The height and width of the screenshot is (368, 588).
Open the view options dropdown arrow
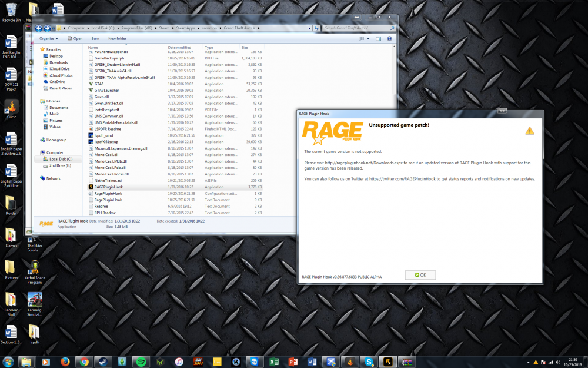(x=368, y=39)
